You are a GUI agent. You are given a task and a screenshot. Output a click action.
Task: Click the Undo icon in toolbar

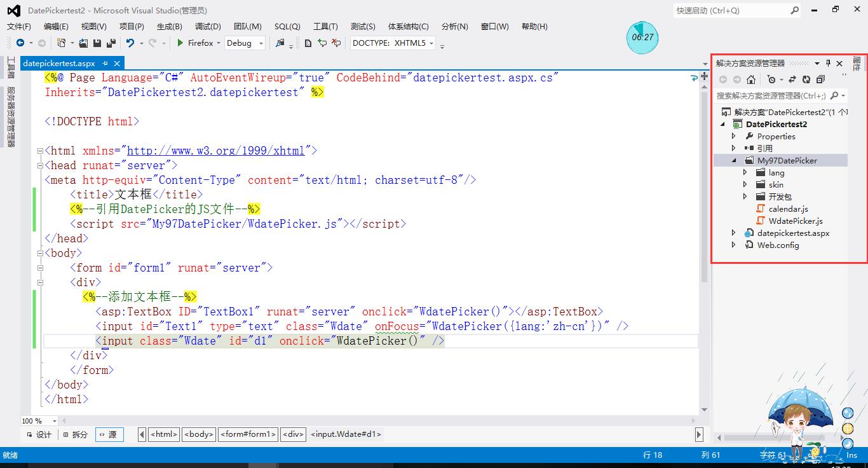coord(130,43)
